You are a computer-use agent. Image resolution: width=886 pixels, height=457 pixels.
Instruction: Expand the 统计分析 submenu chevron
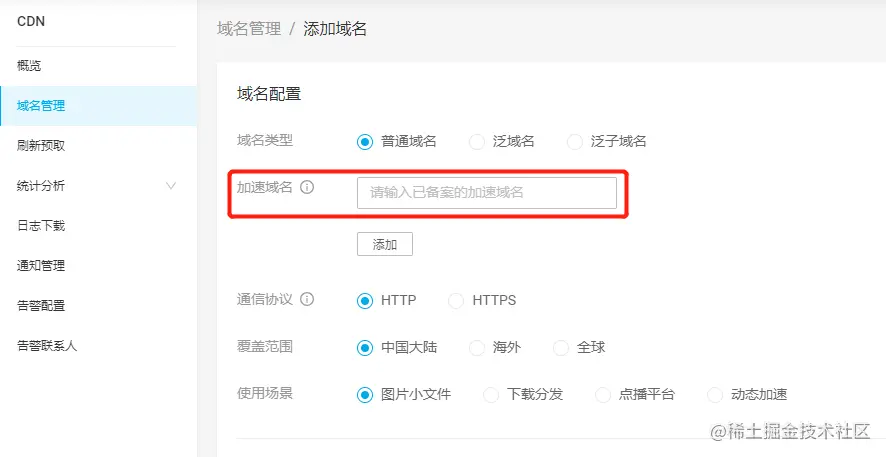pyautogui.click(x=171, y=185)
